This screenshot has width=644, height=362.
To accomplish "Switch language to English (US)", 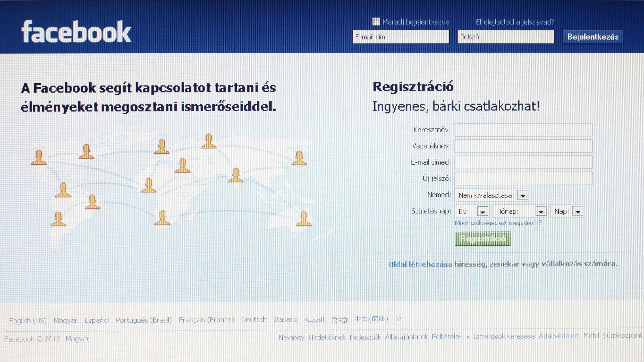I will 28,321.
